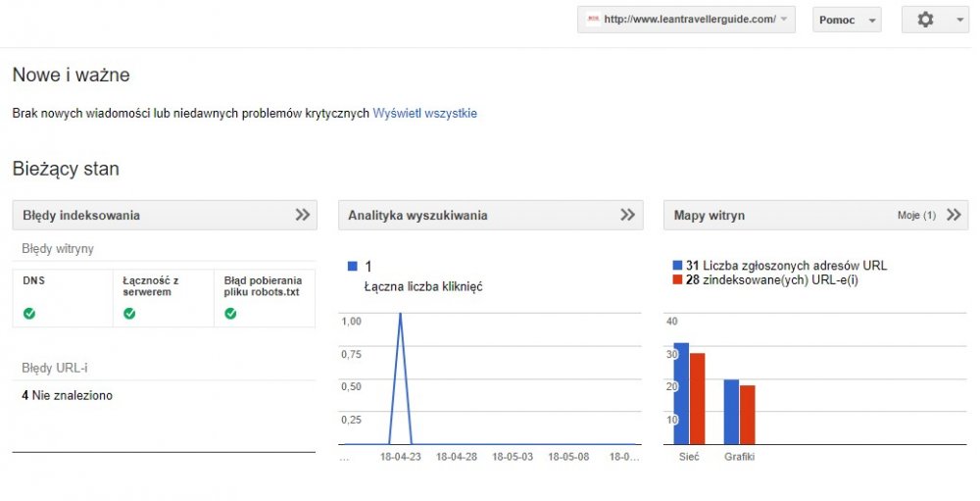Open Analityka wyszukiwania via double-arrow icon
This screenshot has height=501, width=980.
(628, 215)
